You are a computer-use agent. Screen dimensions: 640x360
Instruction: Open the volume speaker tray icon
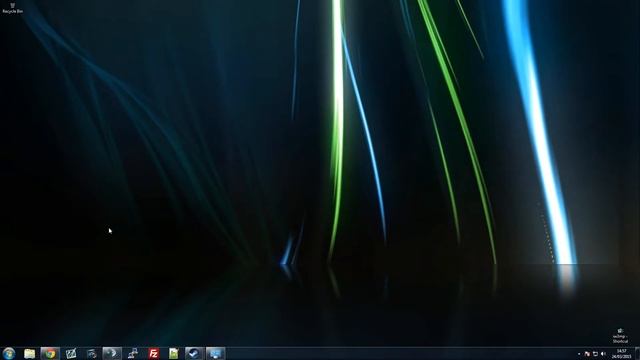603,354
